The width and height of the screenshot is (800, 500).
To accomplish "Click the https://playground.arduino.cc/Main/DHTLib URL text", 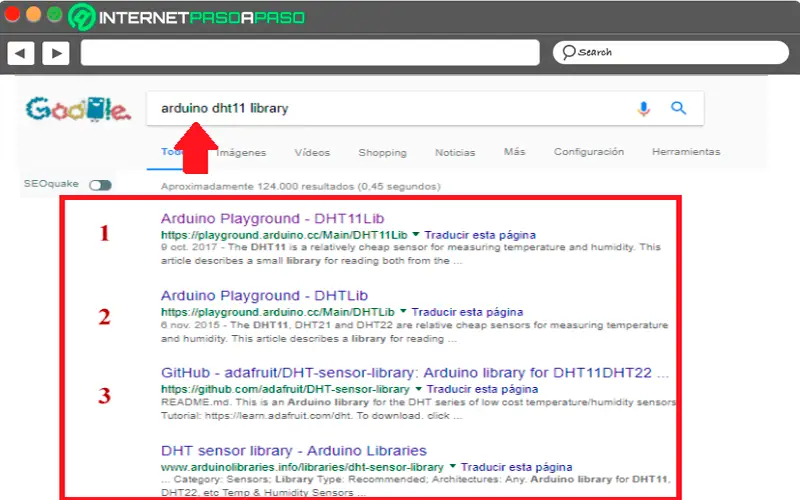I will tap(278, 312).
